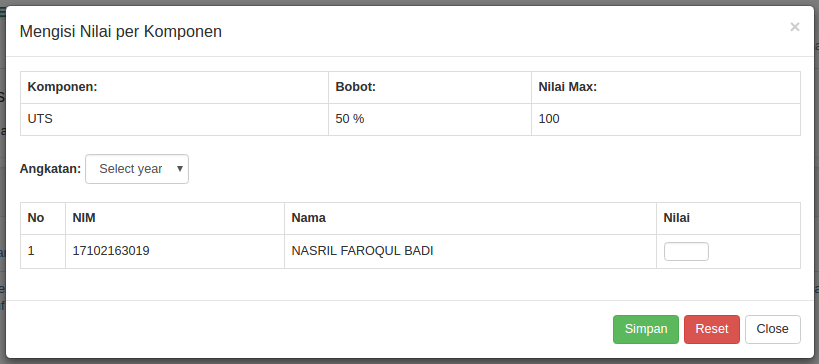Click the name NASRIL FAROQUL BADI

362,251
